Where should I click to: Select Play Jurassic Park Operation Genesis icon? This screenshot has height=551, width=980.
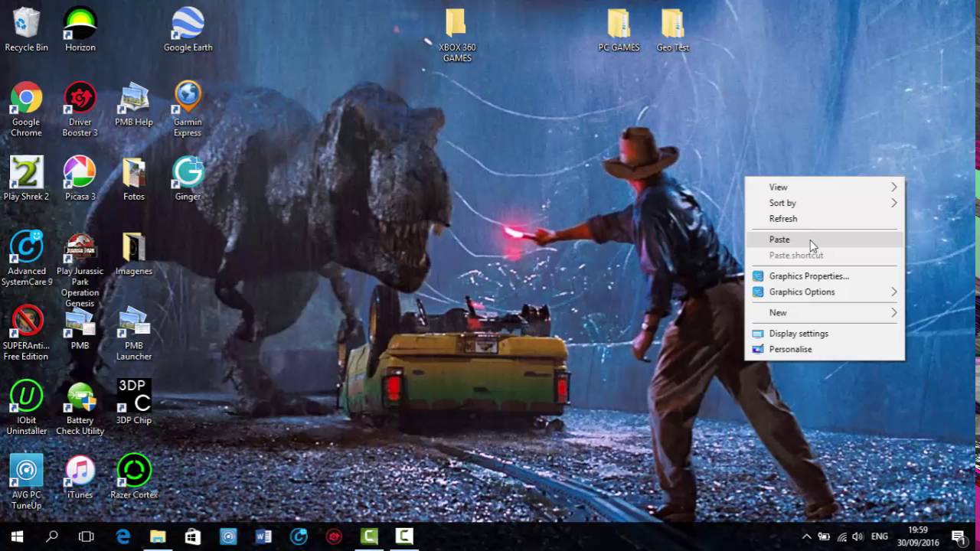click(x=80, y=269)
